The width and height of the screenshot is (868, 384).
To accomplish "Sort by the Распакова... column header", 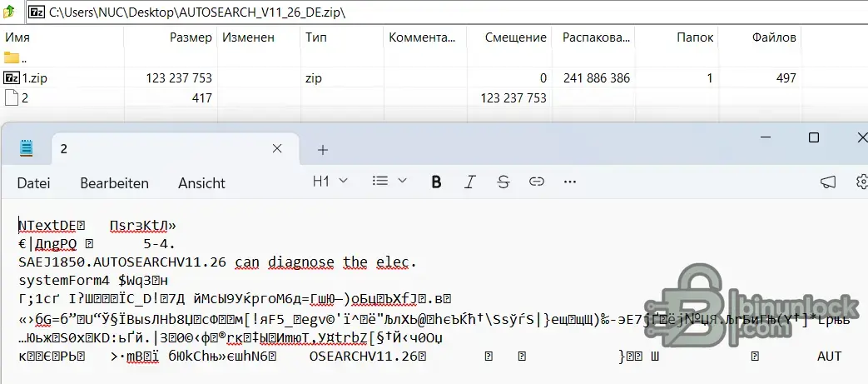I will [593, 37].
